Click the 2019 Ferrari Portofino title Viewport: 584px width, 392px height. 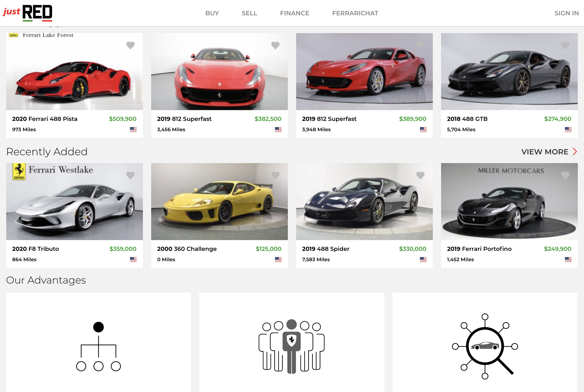point(479,249)
